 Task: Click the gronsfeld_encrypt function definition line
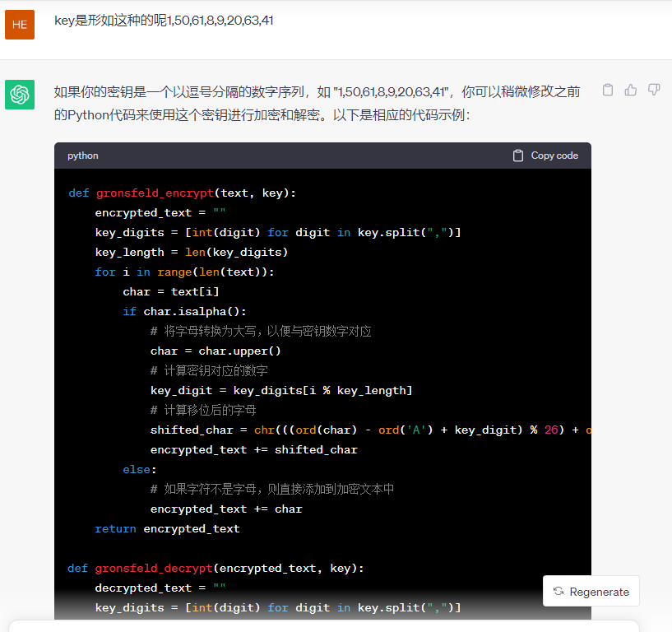pyautogui.click(x=182, y=193)
